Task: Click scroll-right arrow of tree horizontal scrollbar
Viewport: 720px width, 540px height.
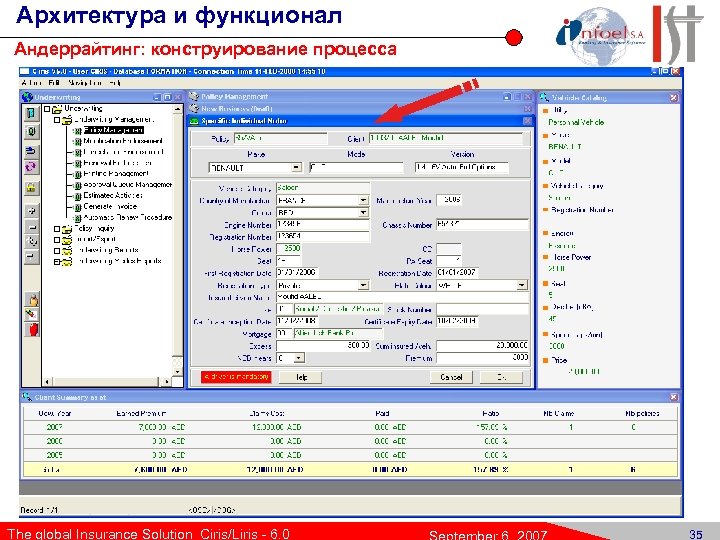Action: point(167,382)
